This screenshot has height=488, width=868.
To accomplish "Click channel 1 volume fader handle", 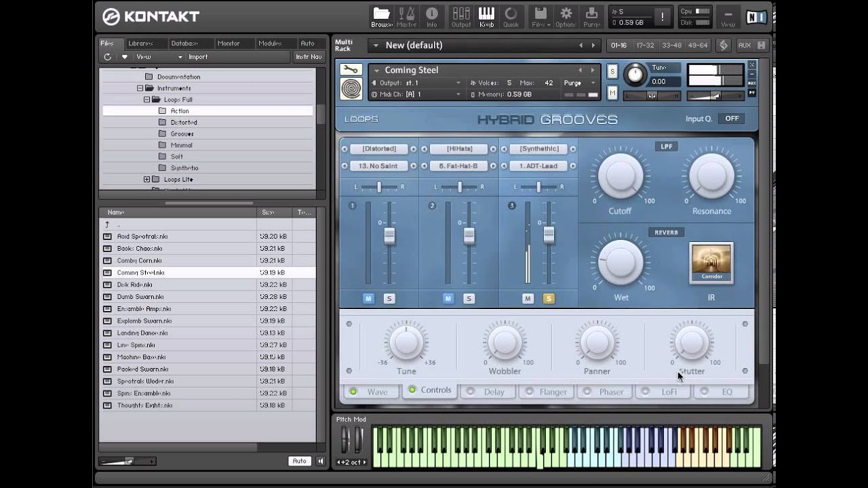I will (389, 236).
